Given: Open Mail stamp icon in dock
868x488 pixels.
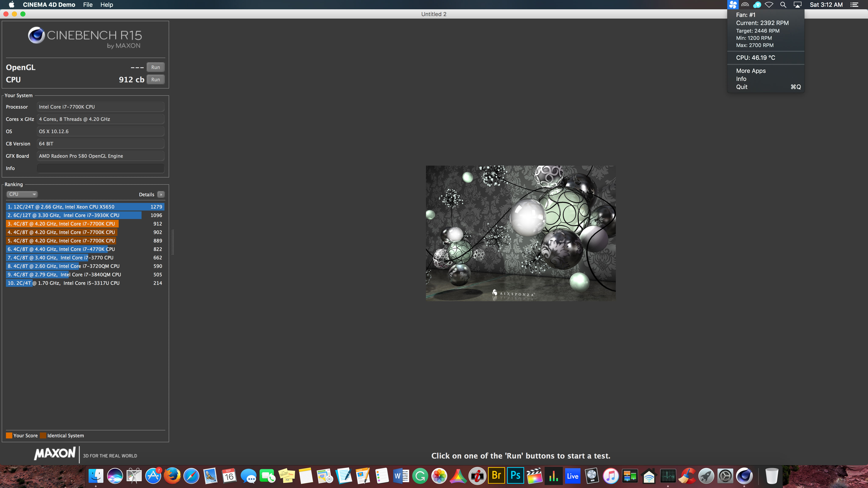Looking at the screenshot, I should tap(210, 476).
